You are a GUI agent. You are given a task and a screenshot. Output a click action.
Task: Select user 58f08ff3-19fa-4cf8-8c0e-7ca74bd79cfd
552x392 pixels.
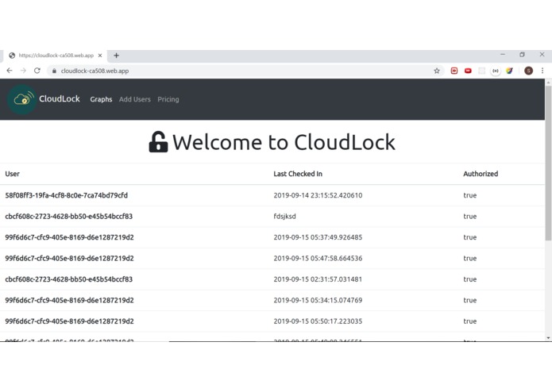click(x=67, y=195)
